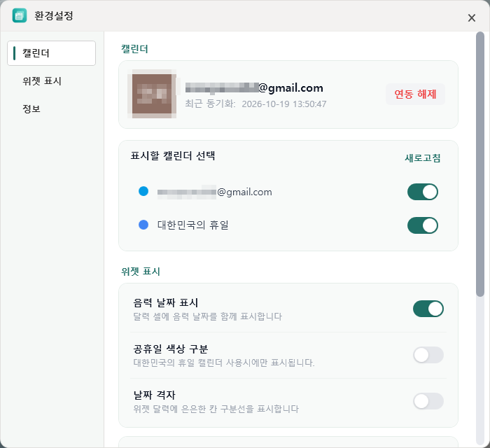Open the 정보 sidebar tab
This screenshot has width=490, height=448.
31,108
